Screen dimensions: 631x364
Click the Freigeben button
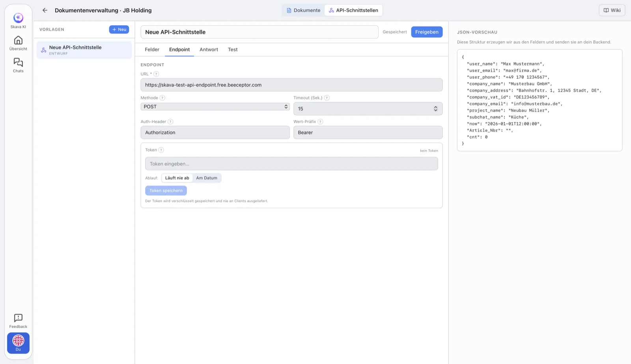click(x=427, y=32)
